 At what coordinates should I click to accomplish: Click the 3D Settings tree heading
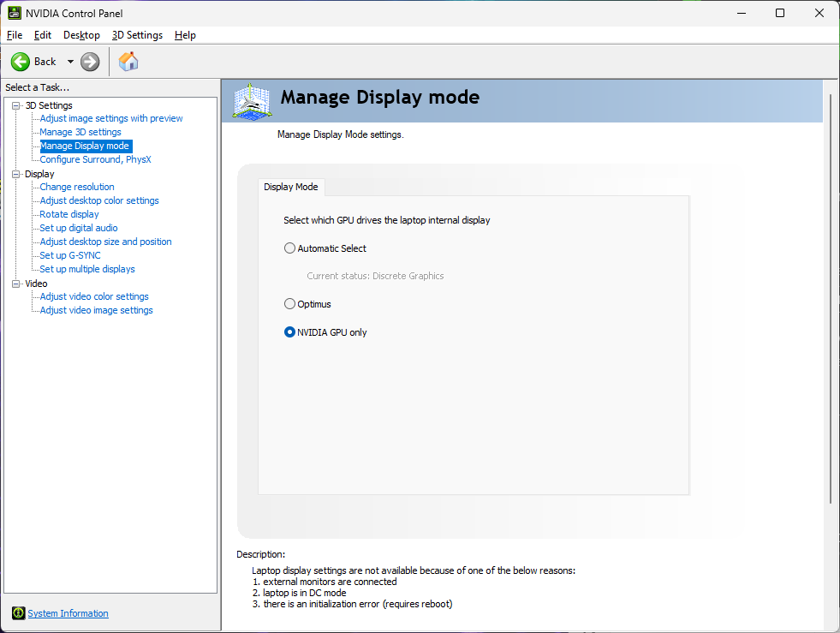pos(49,105)
